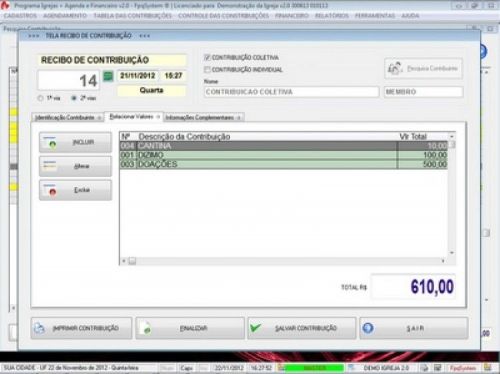Switch to Relacionar Valores tab
500x374 pixels.
pos(134,117)
